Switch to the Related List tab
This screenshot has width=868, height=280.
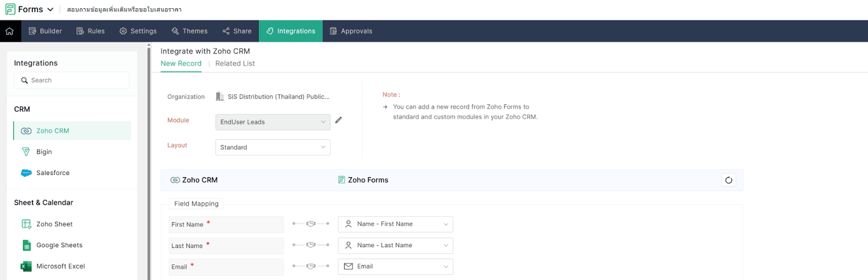[x=235, y=63]
